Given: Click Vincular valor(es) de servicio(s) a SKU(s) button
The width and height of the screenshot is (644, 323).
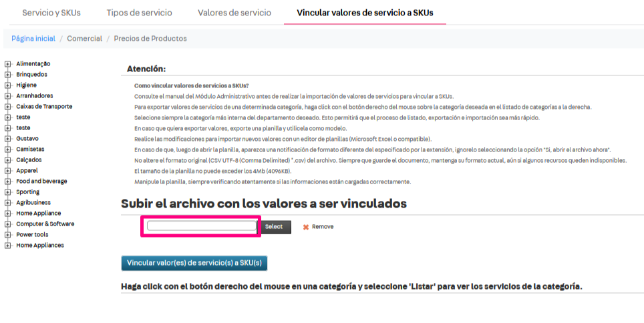Looking at the screenshot, I should (x=194, y=263).
